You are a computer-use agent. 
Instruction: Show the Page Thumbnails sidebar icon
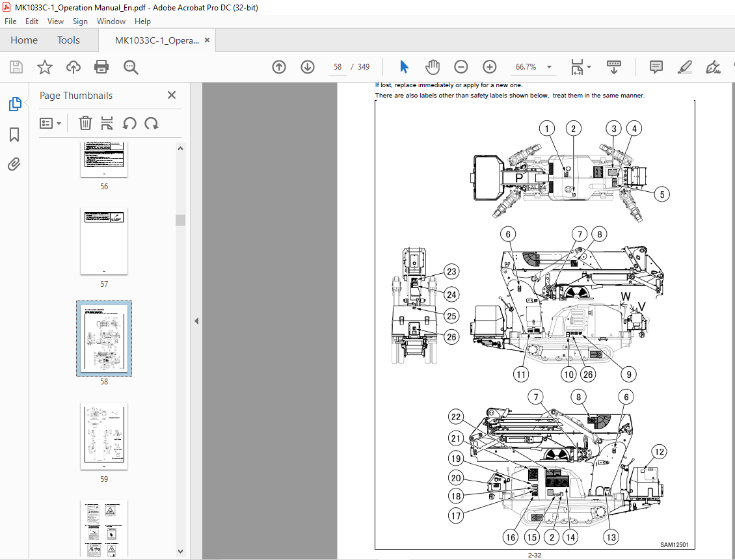tap(14, 104)
